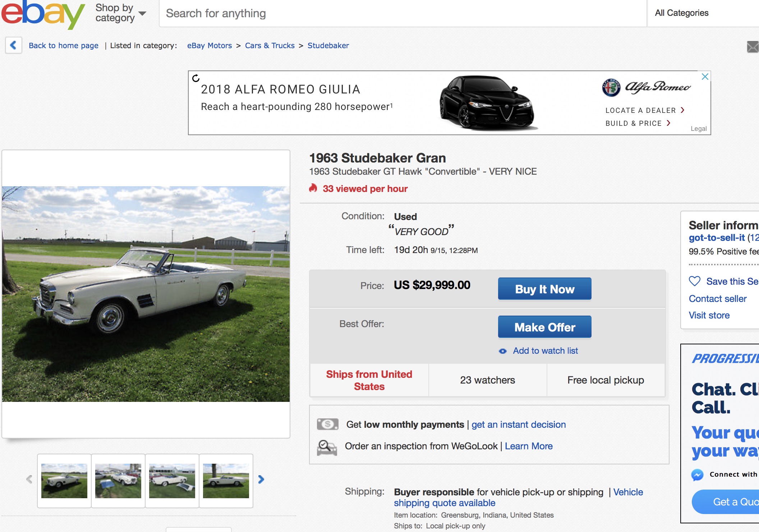Image resolution: width=759 pixels, height=532 pixels.
Task: Click in the Search for anything field
Action: (402, 14)
